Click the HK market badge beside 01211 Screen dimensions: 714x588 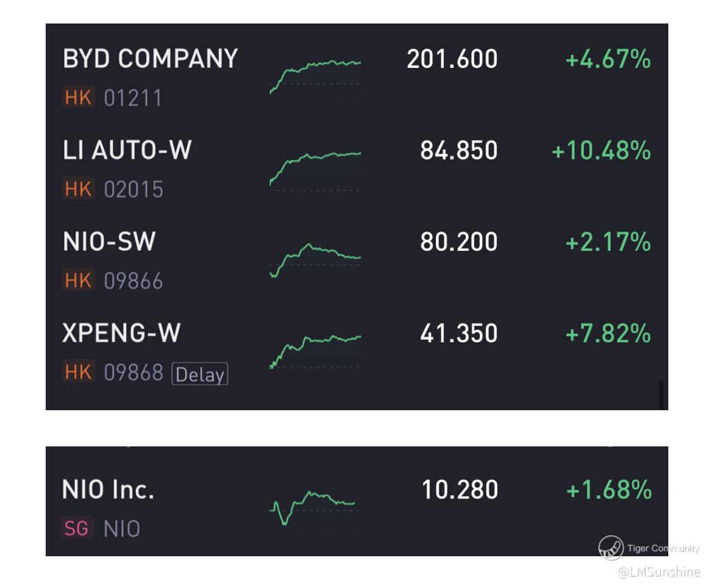coord(78,97)
